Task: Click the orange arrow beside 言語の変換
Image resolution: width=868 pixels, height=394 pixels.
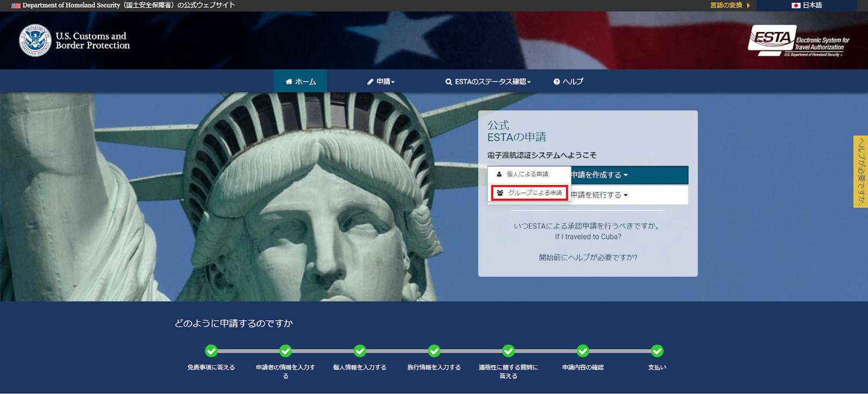Action: tap(749, 5)
